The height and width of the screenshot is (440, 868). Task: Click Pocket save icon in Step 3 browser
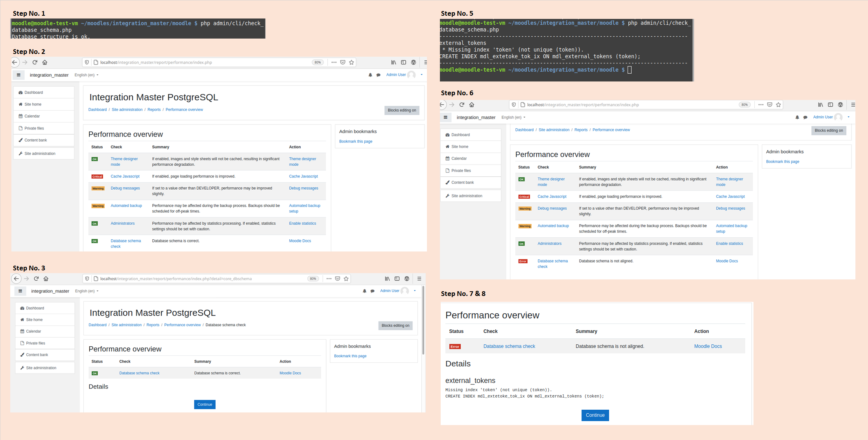click(x=337, y=279)
